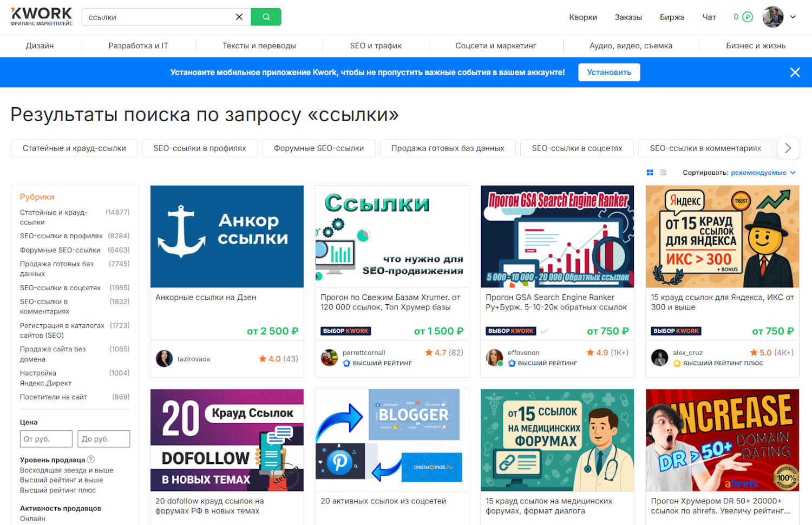Open the help icon next to Уровень продавца

(x=91, y=460)
